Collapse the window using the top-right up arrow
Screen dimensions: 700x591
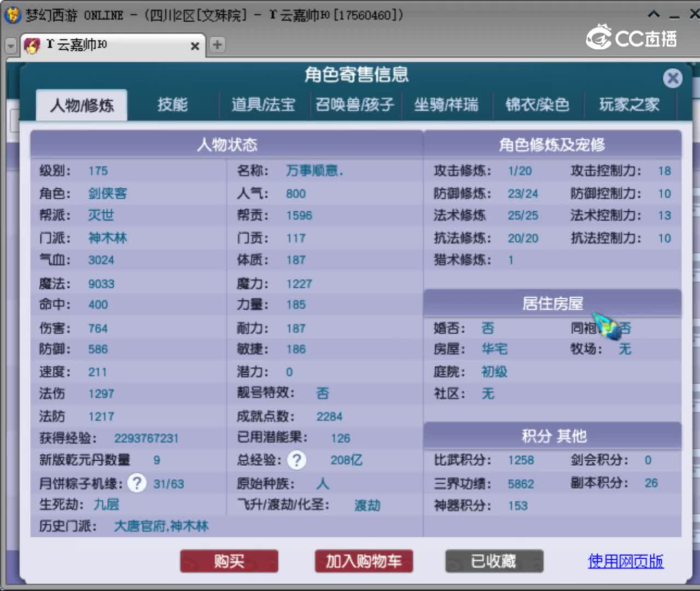[x=654, y=14]
